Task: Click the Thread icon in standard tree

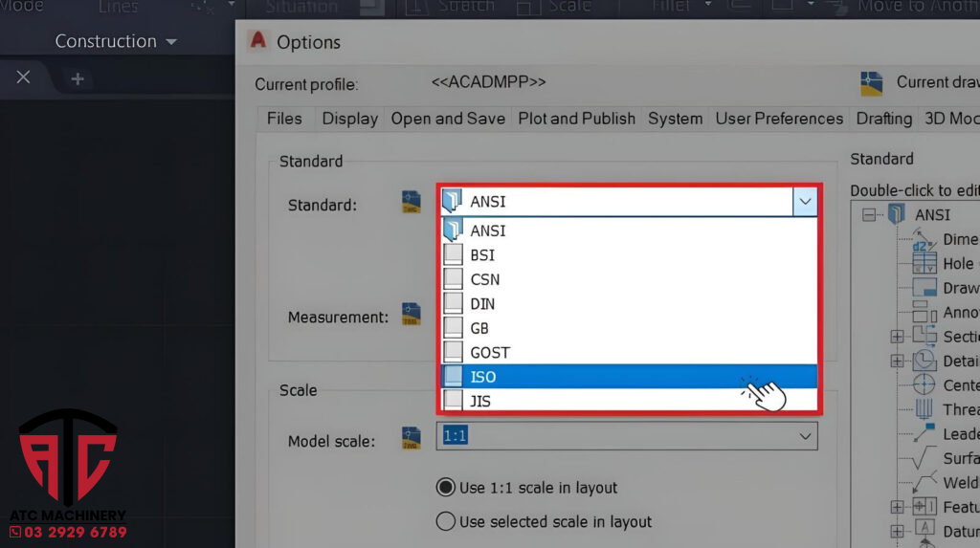Action: pyautogui.click(x=924, y=409)
